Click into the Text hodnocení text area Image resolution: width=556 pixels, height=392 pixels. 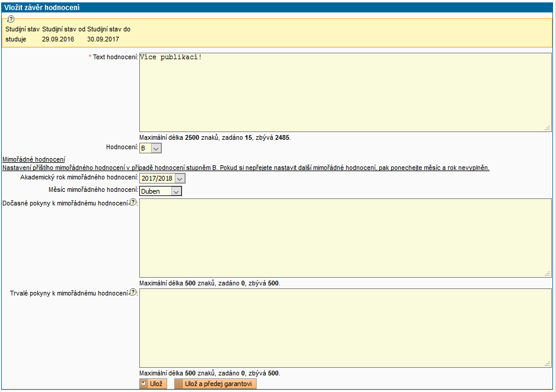point(345,92)
